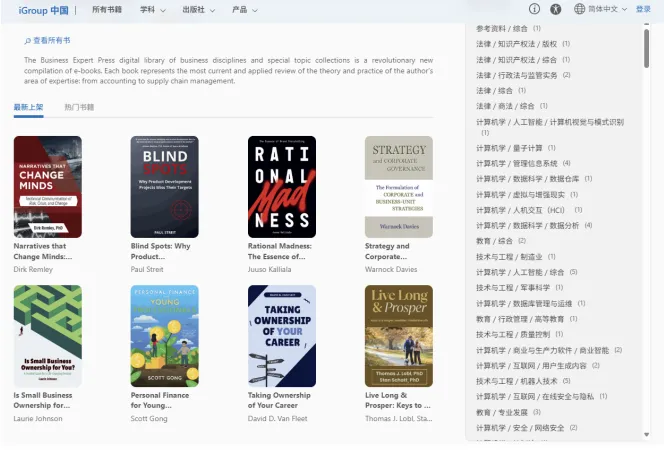Viewport: 664px width, 452px height.
Task: Click author name Paul Streit
Action: tap(147, 269)
